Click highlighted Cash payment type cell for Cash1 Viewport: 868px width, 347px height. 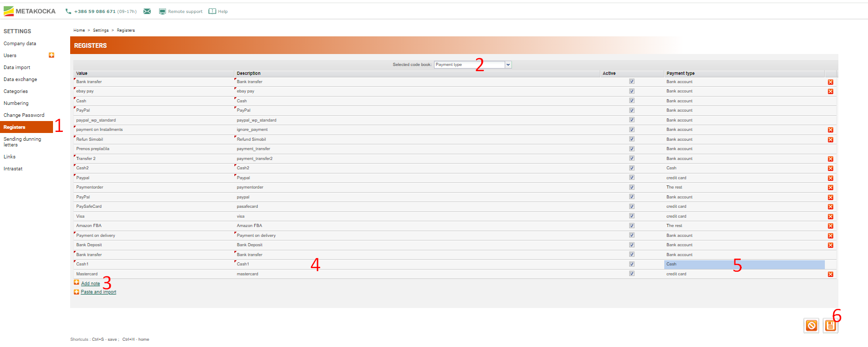pyautogui.click(x=744, y=264)
